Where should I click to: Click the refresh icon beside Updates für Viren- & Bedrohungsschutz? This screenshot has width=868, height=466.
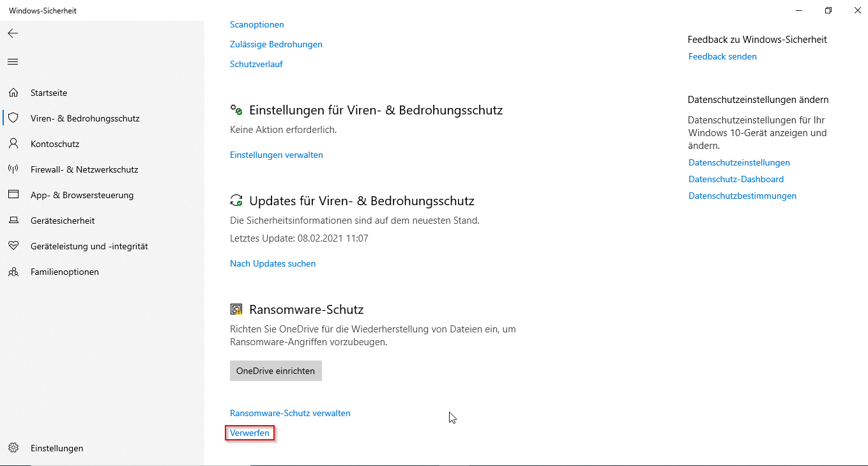(x=236, y=201)
